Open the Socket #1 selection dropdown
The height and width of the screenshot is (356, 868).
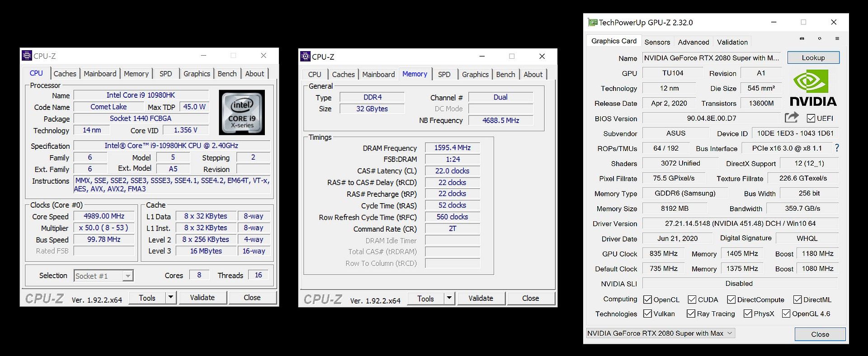click(x=104, y=275)
